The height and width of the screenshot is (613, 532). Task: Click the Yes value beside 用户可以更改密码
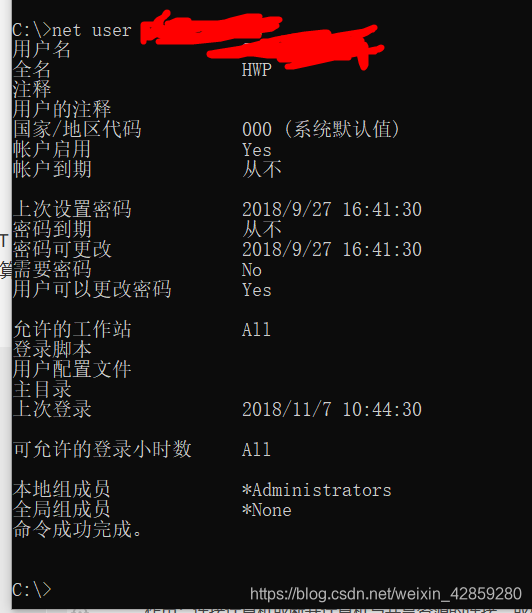point(256,290)
